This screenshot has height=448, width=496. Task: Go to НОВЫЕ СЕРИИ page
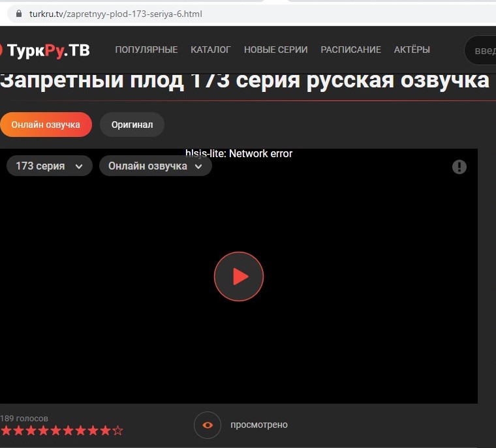[275, 50]
